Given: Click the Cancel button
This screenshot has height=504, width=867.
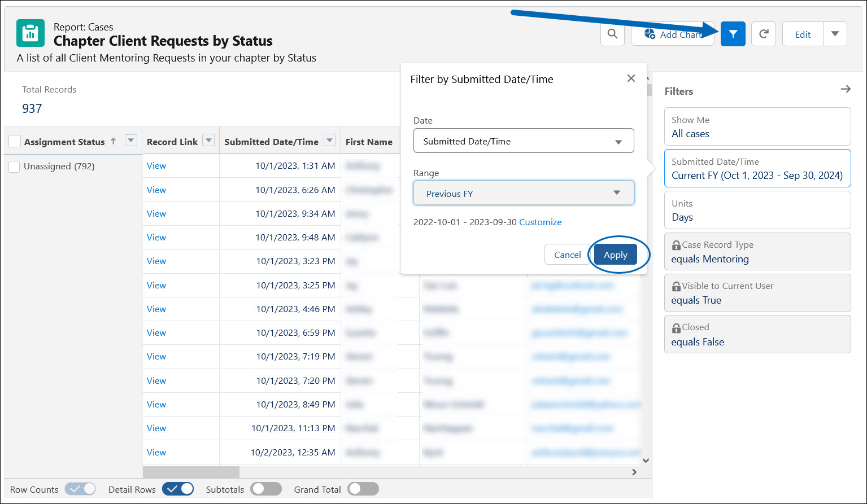Looking at the screenshot, I should tap(567, 255).
